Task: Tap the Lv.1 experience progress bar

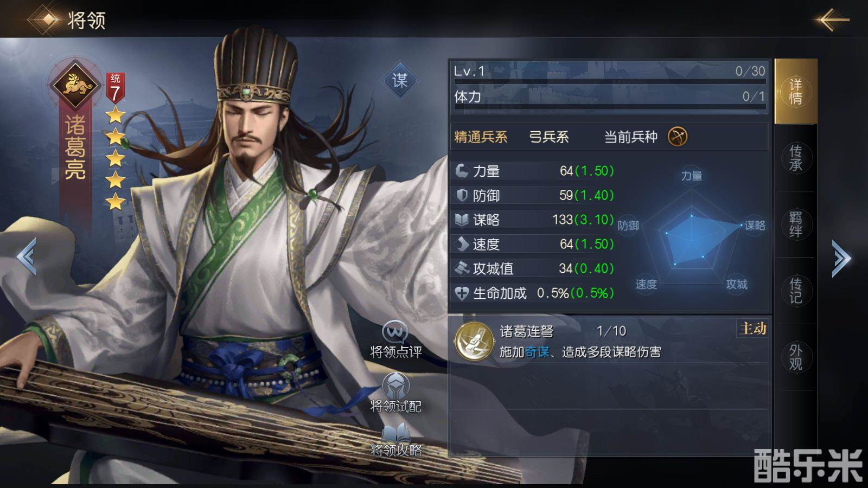Action: (610, 82)
